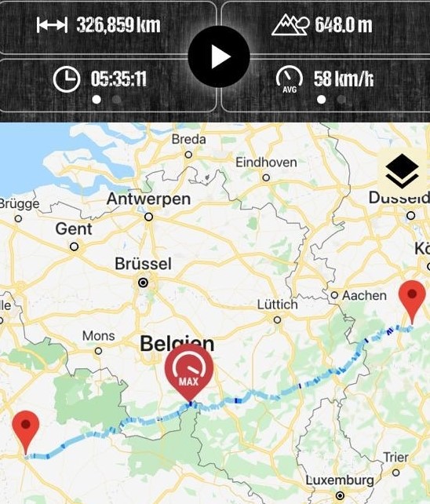Screen dimensions: 430x504
Task: Tap the mountain altitude icon
Action: [x=290, y=25]
